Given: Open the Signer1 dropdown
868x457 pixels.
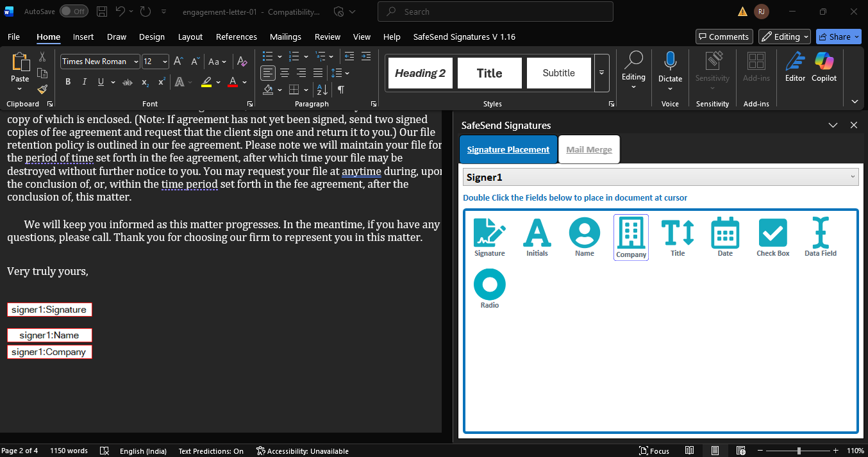Looking at the screenshot, I should pos(660,177).
